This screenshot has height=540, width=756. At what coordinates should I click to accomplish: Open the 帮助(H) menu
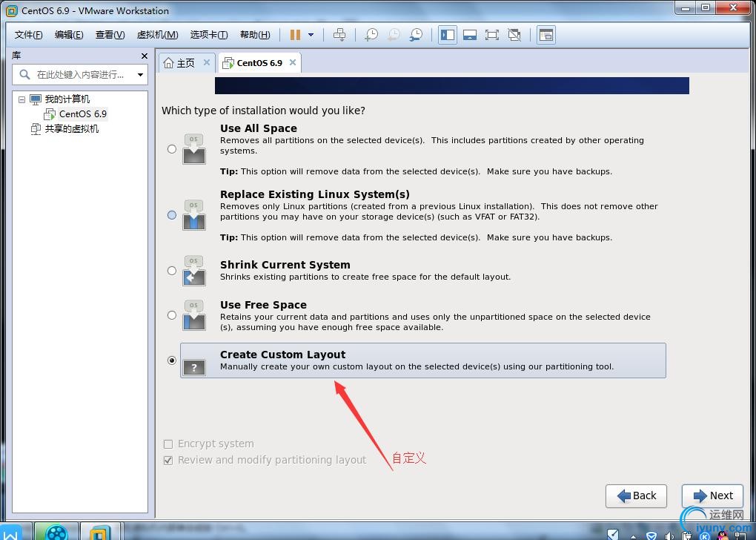(255, 35)
